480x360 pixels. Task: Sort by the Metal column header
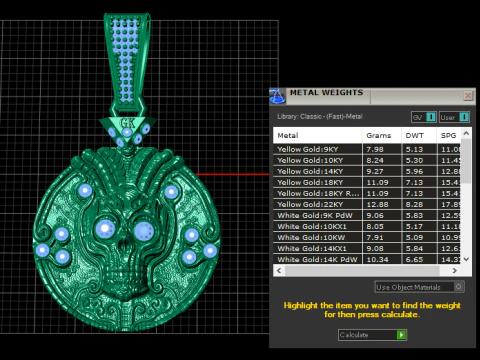point(317,135)
